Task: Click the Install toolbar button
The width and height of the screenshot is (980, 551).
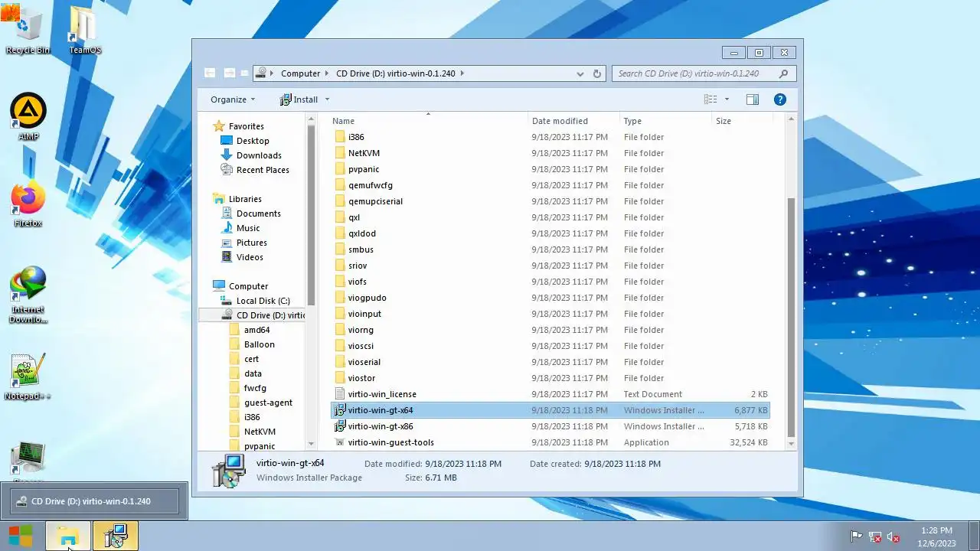Action: [x=299, y=99]
